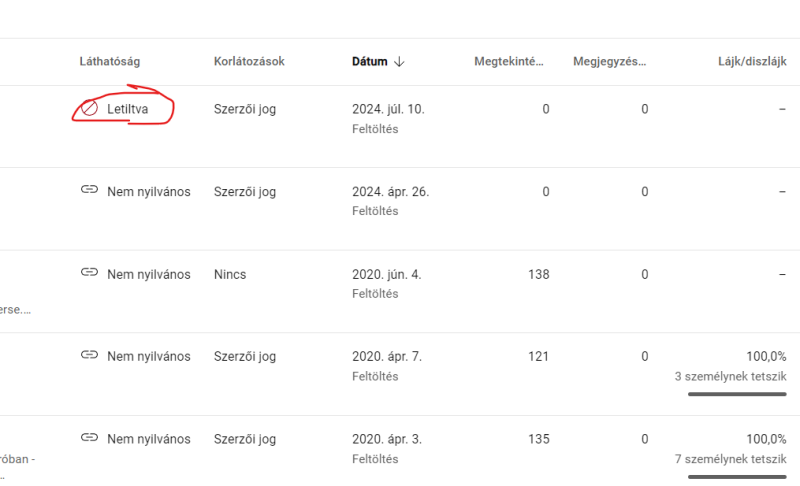Screen dimensions: 800x486
Task: Click the Láthatóság column header
Action: click(112, 62)
